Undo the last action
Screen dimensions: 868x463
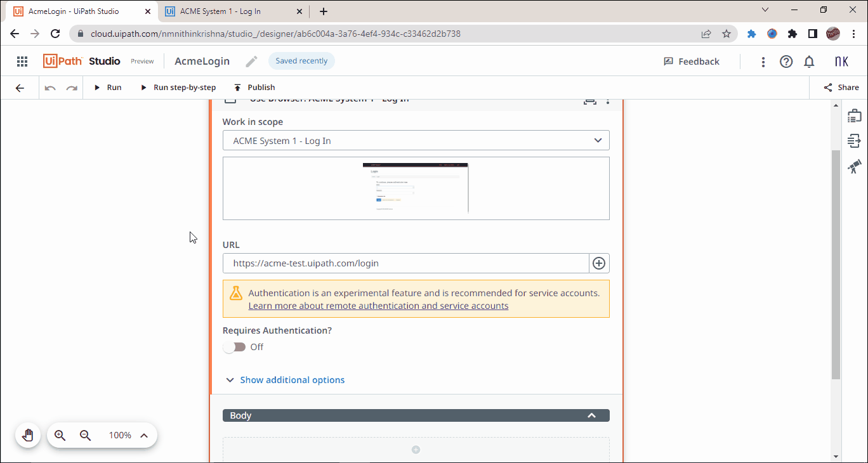tap(50, 88)
